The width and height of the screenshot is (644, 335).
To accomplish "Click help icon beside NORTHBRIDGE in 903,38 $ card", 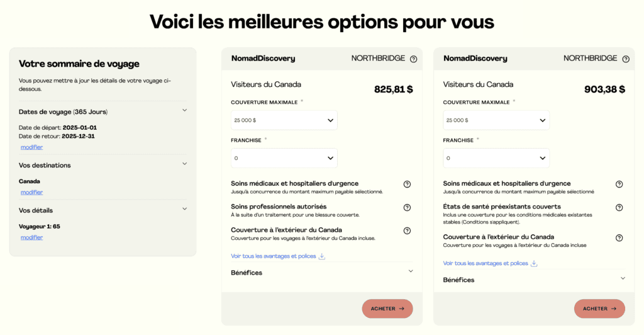I will (625, 59).
